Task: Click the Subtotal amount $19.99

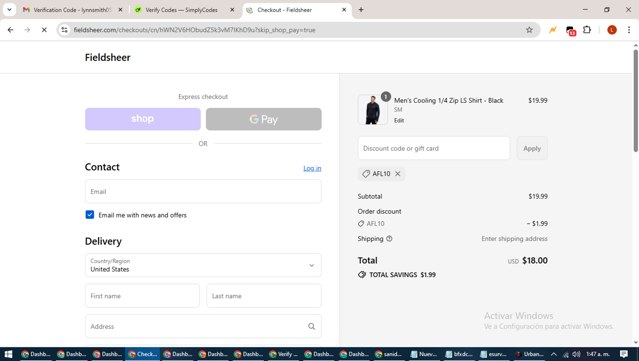Action: point(538,196)
